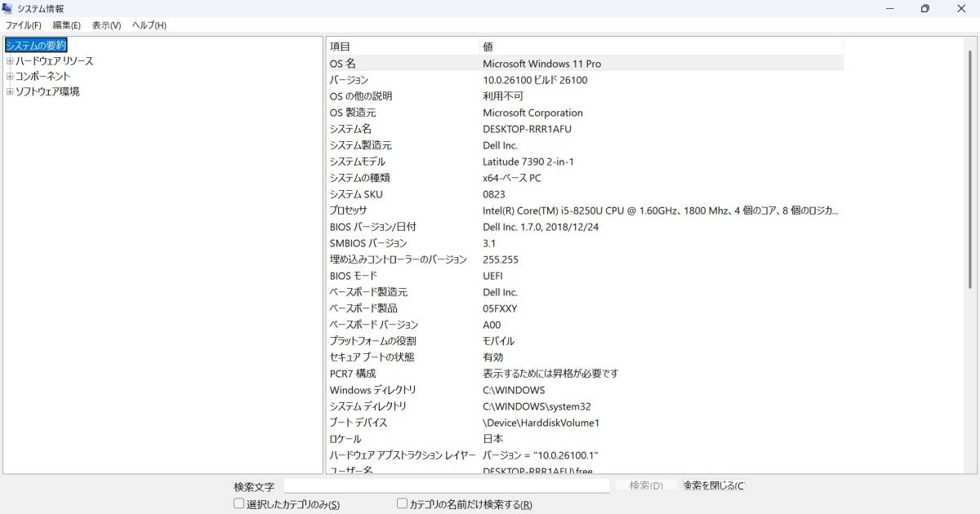980x514 pixels.
Task: Click the 検索(D) button
Action: point(646,485)
